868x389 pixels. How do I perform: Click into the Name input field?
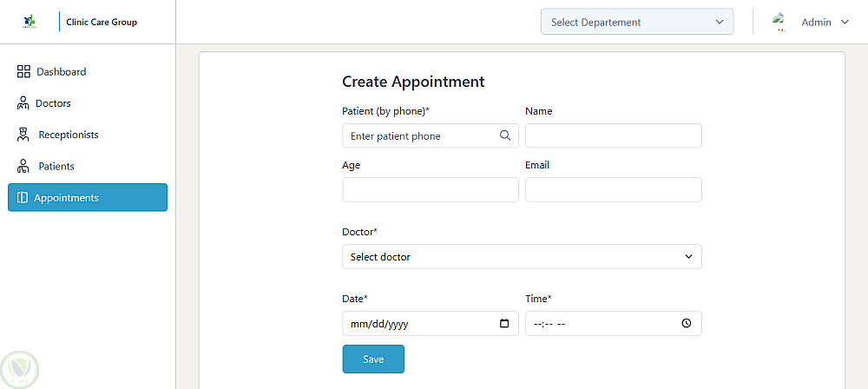point(613,136)
